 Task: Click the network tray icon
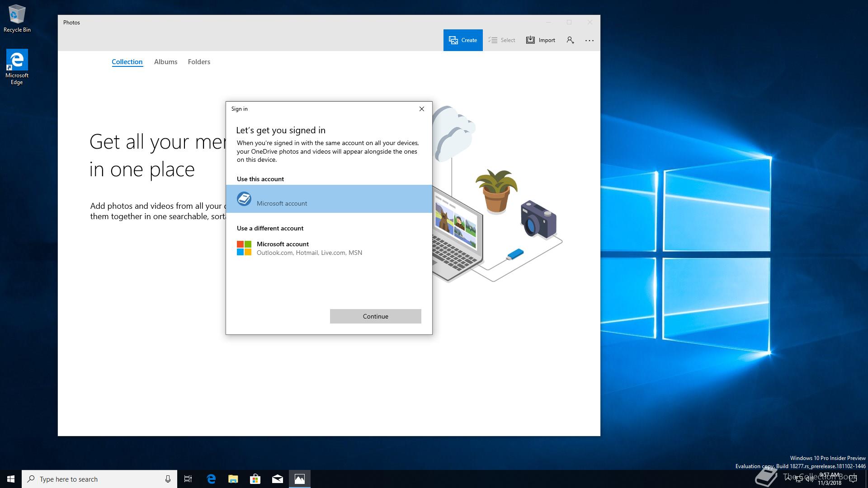799,480
